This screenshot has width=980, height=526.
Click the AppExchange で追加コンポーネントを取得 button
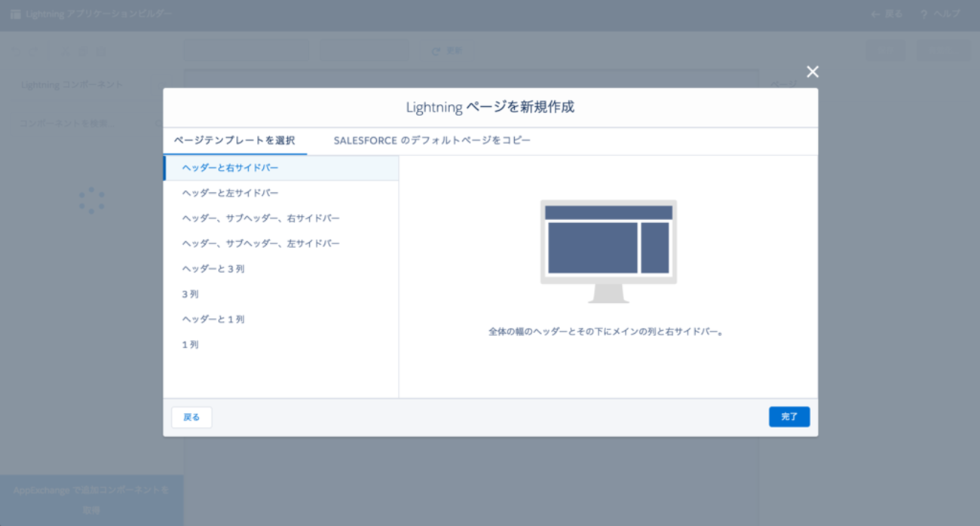point(91,500)
